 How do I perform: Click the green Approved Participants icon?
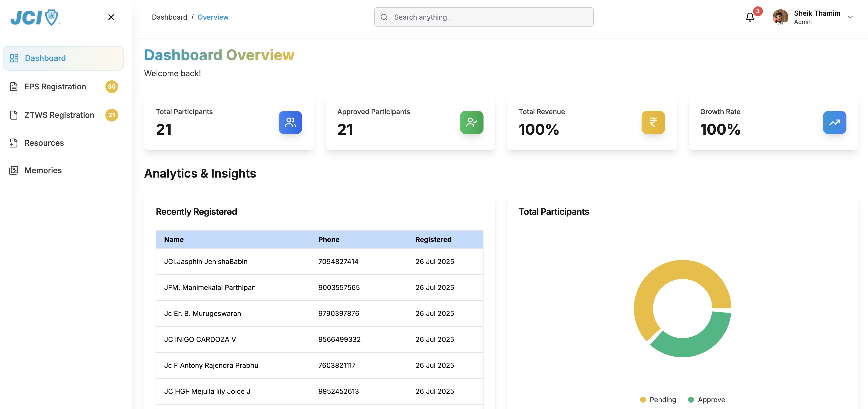pyautogui.click(x=471, y=122)
